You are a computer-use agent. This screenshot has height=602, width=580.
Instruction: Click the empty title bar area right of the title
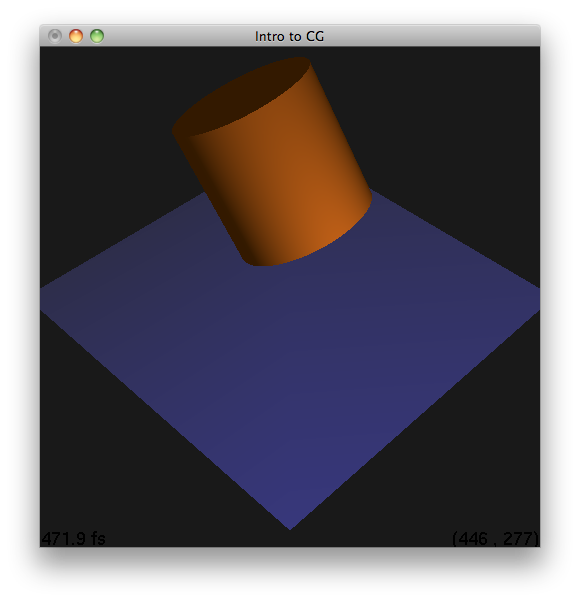(430, 36)
